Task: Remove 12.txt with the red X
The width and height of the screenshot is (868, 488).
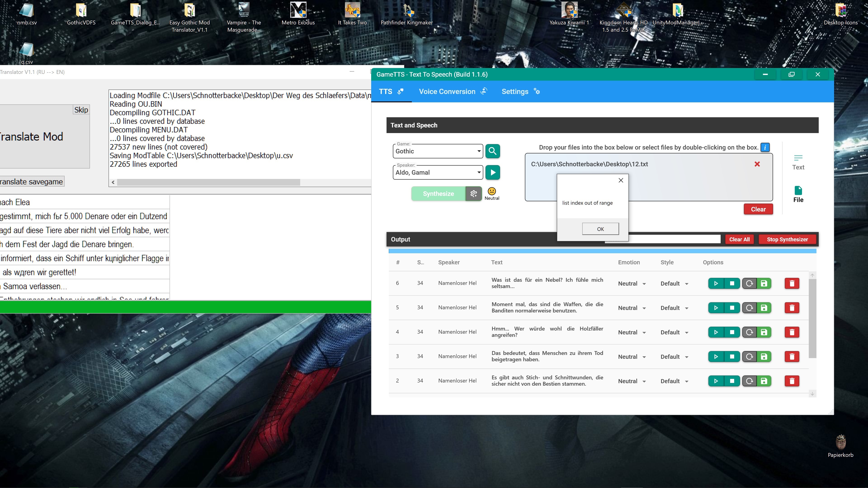Action: pyautogui.click(x=757, y=164)
